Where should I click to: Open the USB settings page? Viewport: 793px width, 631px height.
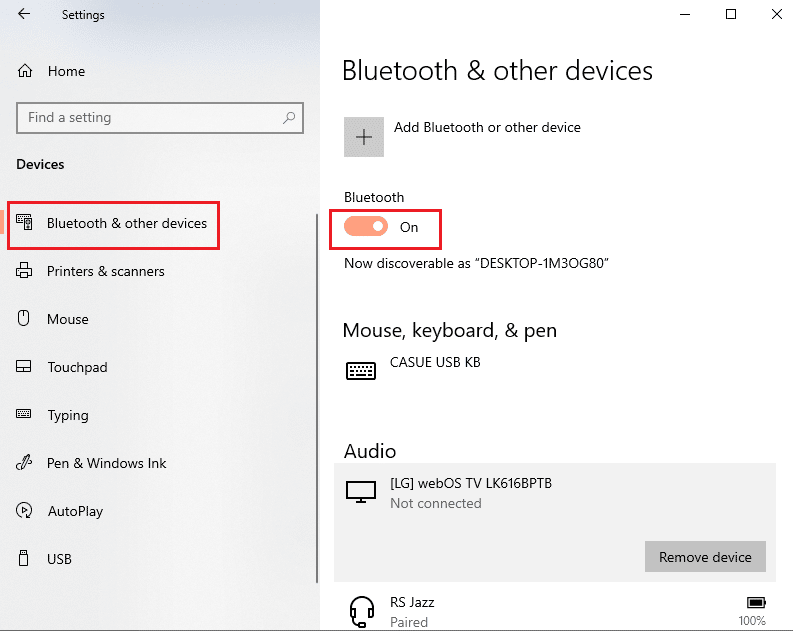pos(59,559)
